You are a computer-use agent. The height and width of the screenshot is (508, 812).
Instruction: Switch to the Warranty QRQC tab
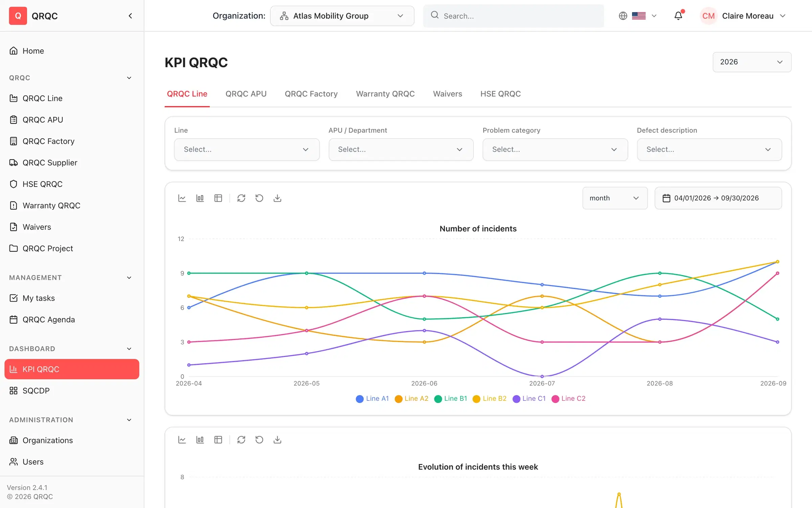(x=385, y=94)
